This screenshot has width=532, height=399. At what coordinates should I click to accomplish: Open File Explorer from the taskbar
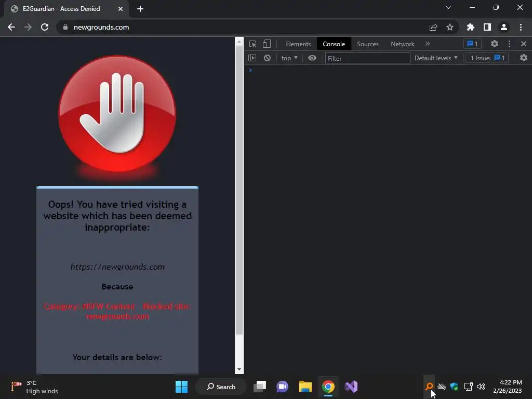pyautogui.click(x=305, y=387)
